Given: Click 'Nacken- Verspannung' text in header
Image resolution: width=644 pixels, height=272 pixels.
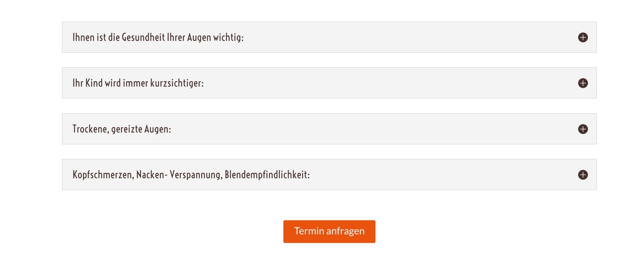Looking at the screenshot, I should (x=179, y=175).
